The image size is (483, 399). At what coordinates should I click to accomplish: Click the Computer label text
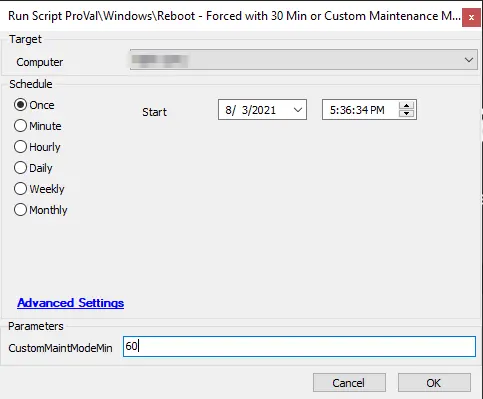tap(40, 62)
